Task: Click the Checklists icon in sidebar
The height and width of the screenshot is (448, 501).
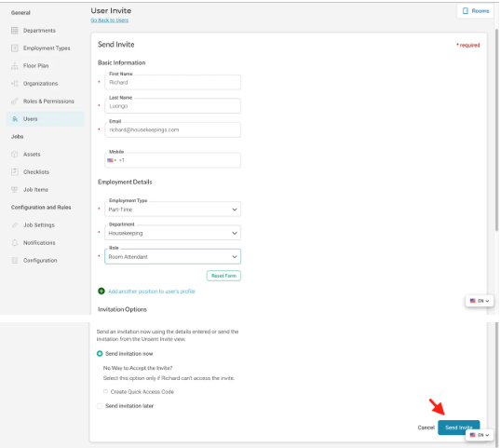Action: (x=14, y=172)
